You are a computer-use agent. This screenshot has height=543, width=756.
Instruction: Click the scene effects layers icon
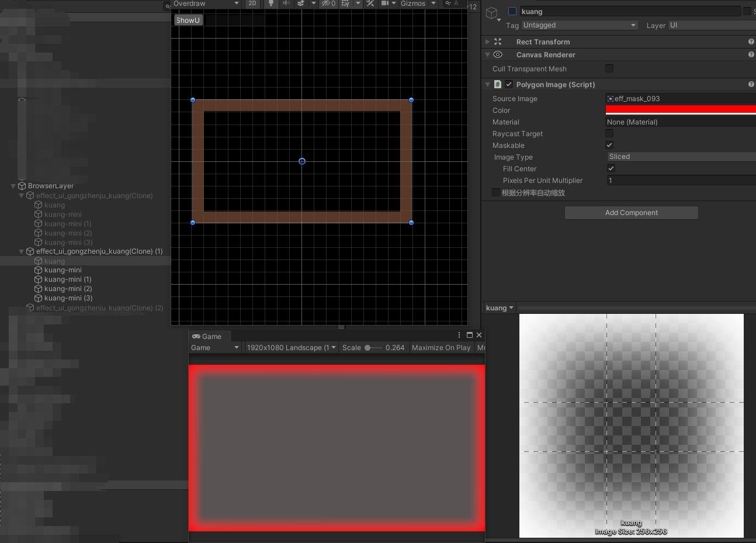click(301, 4)
